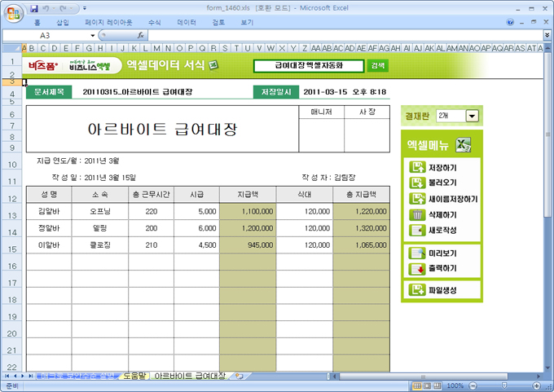This screenshot has height=392, width=554.
Task: Select the cell with 김알바 name
Action: 48,211
